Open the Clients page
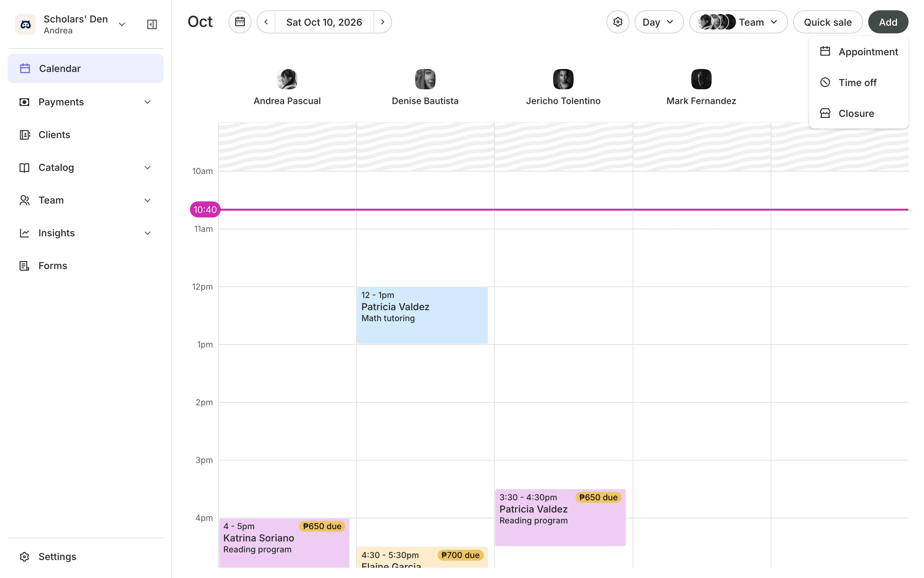The height and width of the screenshot is (578, 924). coord(86,135)
